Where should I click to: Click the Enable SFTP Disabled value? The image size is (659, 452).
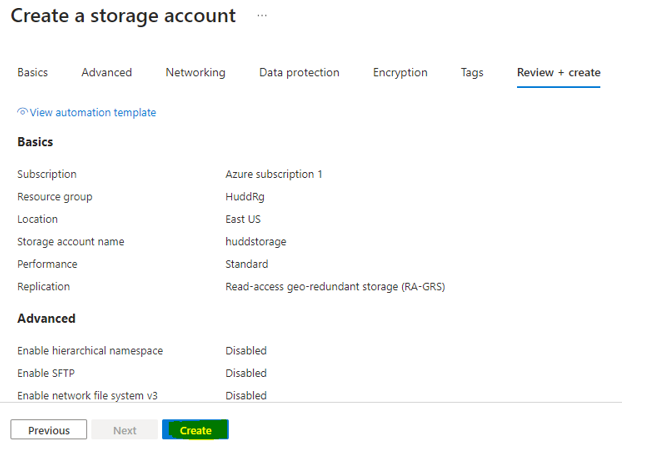[246, 373]
